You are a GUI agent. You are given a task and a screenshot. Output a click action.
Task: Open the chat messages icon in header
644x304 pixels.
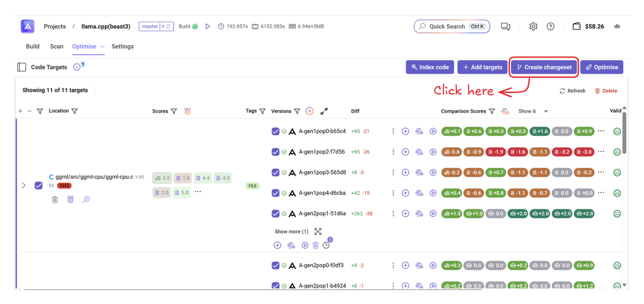(505, 27)
